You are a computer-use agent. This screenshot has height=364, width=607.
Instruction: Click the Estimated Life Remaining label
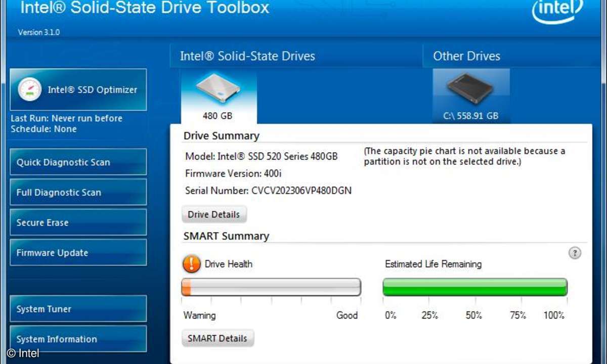coord(433,264)
